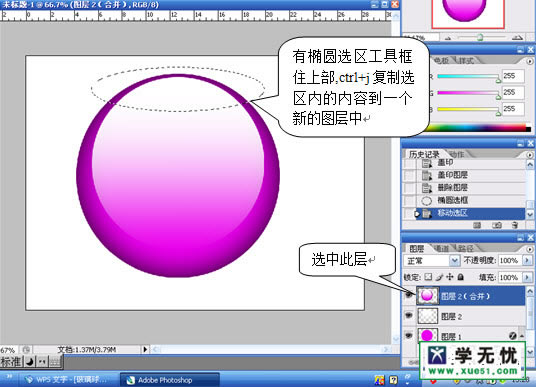Switch to the 样式 styles tab
536x387 pixels.
click(x=466, y=61)
